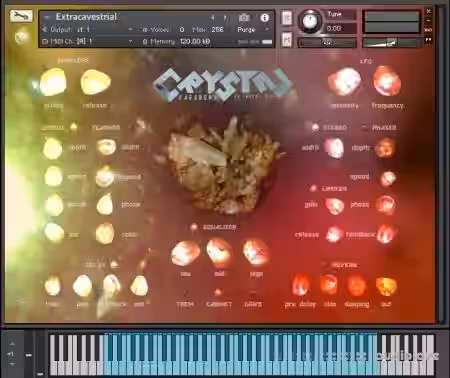Adjust the pan slider under Tune
Image resolution: width=450 pixels, height=378 pixels.
[327, 43]
